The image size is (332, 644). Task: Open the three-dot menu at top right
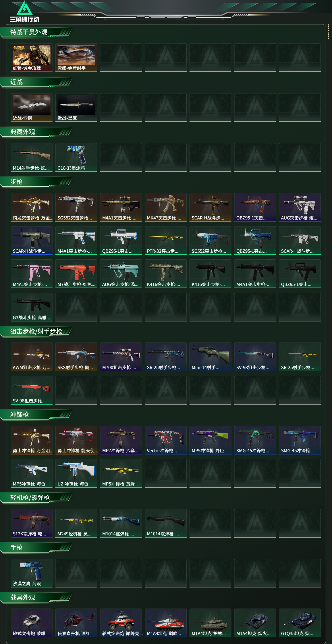328,32
